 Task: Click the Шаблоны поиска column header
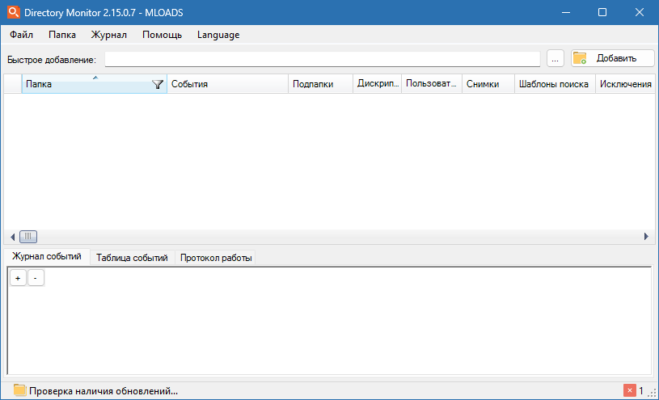click(x=555, y=84)
